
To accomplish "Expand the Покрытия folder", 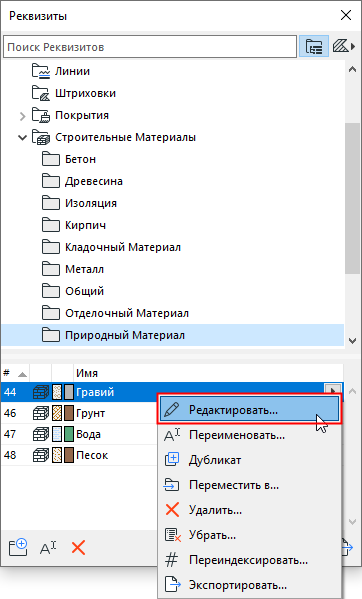I will pyautogui.click(x=23, y=116).
